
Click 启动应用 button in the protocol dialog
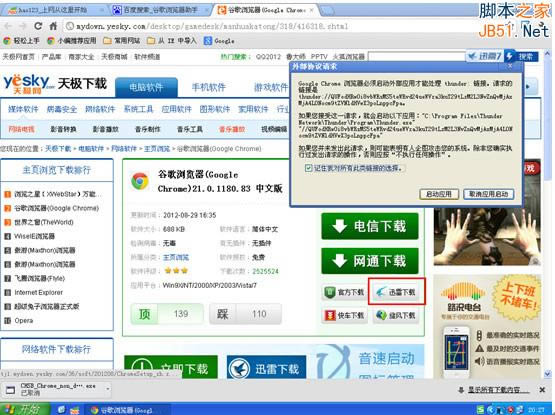(439, 194)
